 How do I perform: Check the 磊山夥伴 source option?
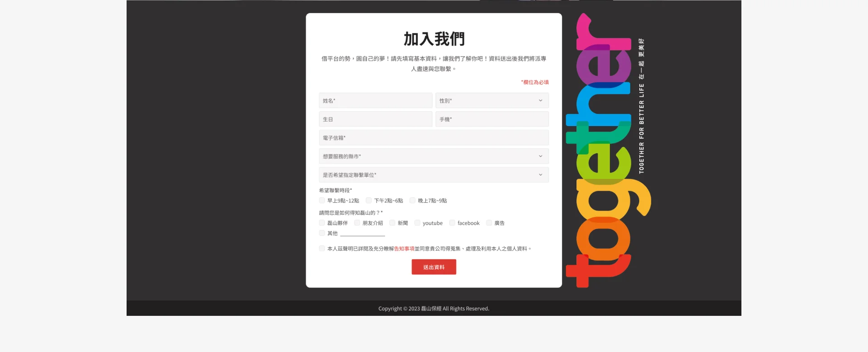(x=322, y=223)
